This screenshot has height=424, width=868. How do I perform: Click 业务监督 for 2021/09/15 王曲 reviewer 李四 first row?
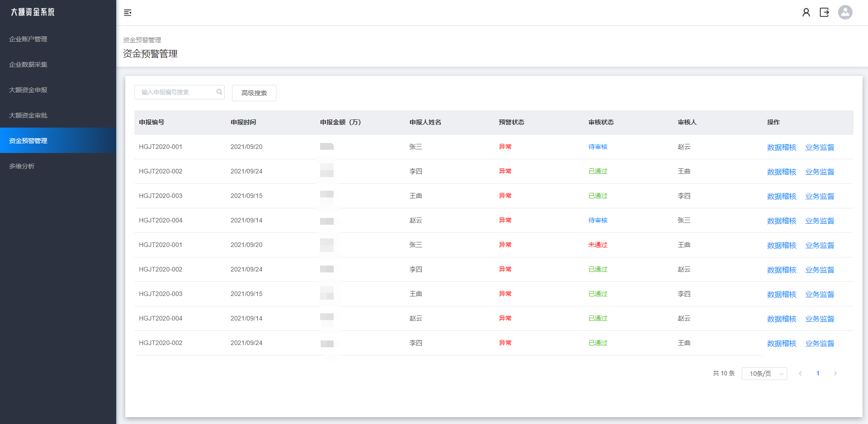tap(820, 196)
